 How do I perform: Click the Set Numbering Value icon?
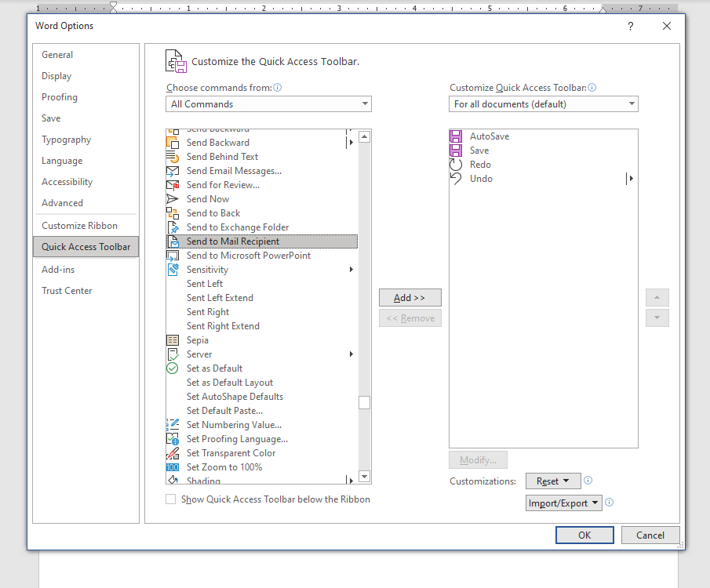point(174,424)
